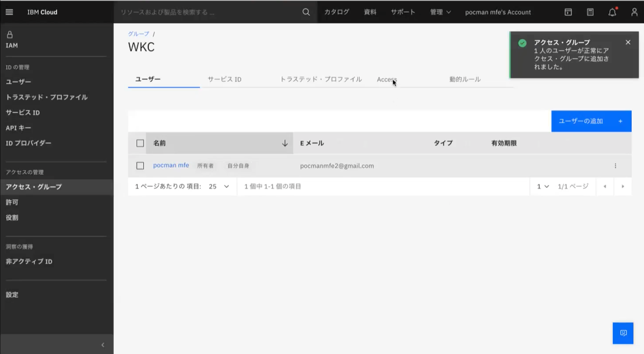Dismiss the access group notification
The width and height of the screenshot is (644, 354).
628,42
